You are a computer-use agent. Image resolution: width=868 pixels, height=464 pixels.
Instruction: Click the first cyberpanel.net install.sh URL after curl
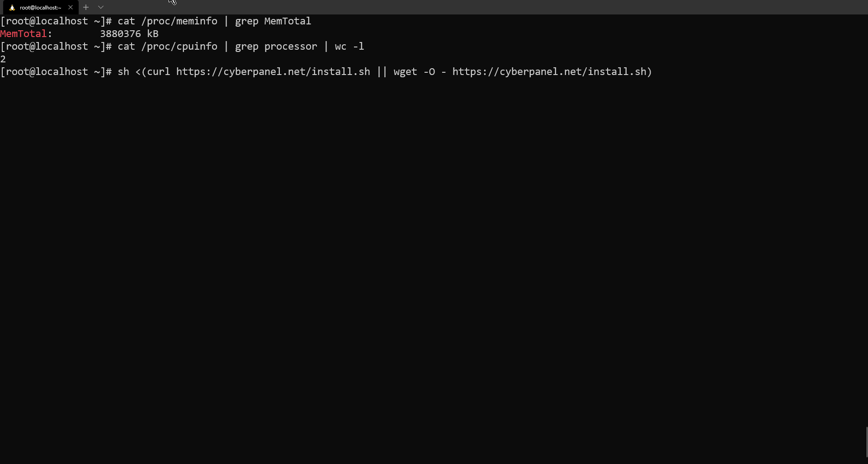click(273, 72)
